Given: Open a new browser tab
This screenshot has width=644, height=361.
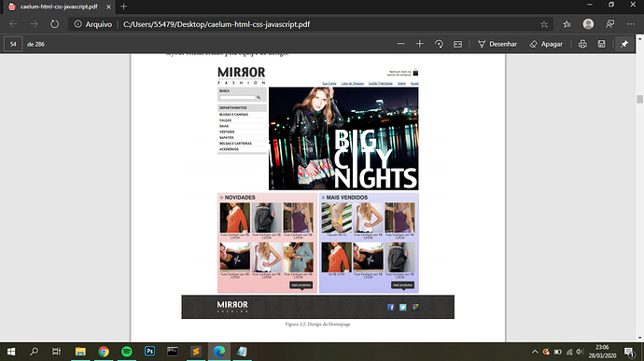Looking at the screenshot, I should click(123, 7).
